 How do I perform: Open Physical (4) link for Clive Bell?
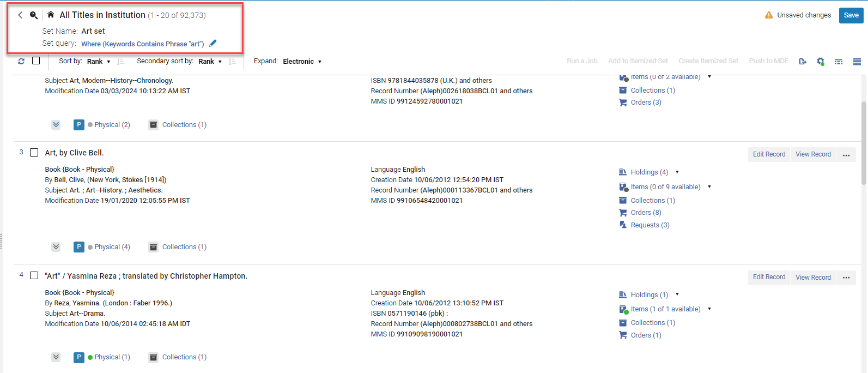point(112,247)
